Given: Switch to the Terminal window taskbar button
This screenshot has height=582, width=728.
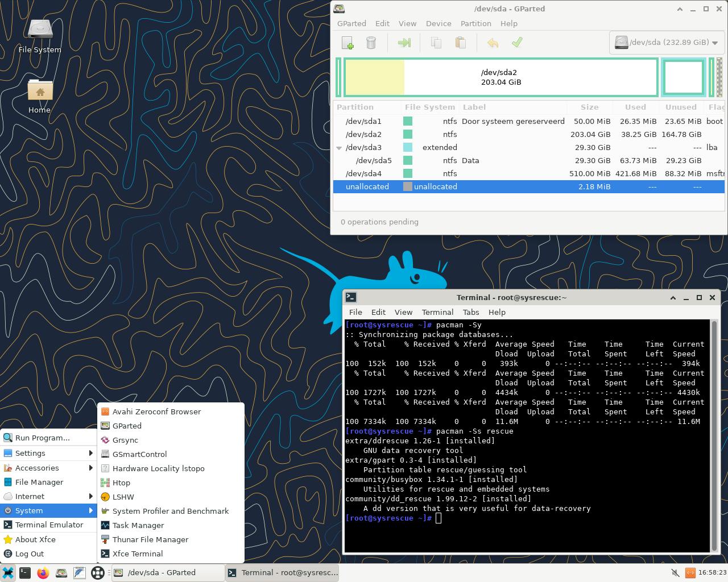Looking at the screenshot, I should (283, 573).
